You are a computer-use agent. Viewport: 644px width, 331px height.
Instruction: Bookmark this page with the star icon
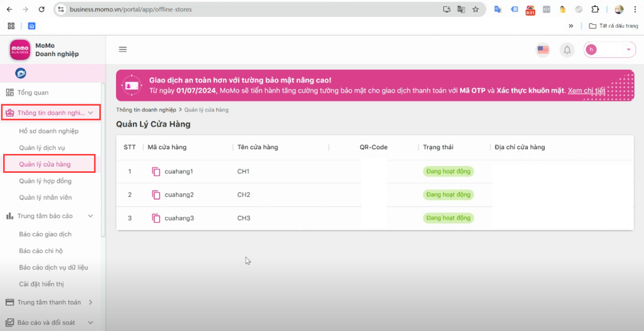[476, 9]
